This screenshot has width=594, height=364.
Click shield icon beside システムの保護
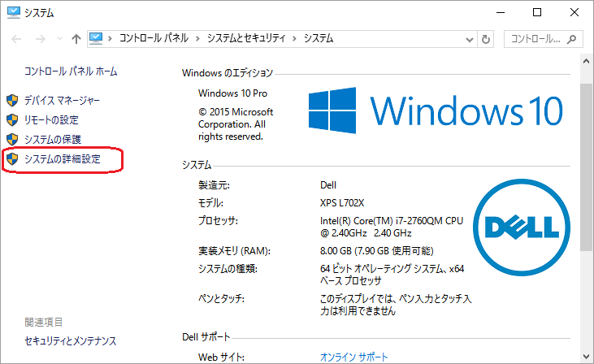click(12, 140)
